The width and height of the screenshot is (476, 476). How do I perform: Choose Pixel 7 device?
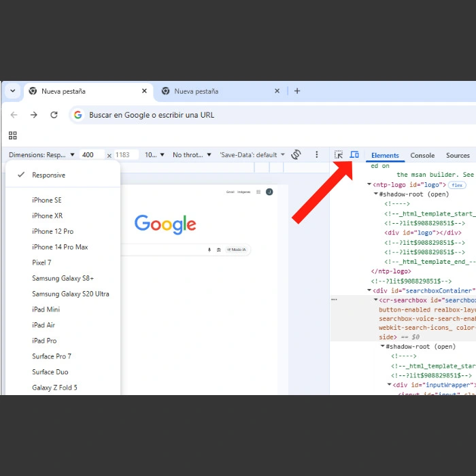[x=63, y=262]
